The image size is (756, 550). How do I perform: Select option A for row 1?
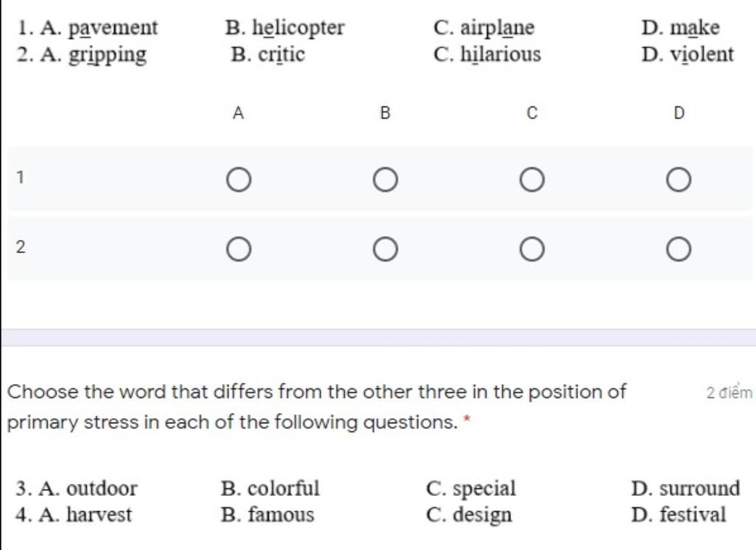(x=238, y=180)
